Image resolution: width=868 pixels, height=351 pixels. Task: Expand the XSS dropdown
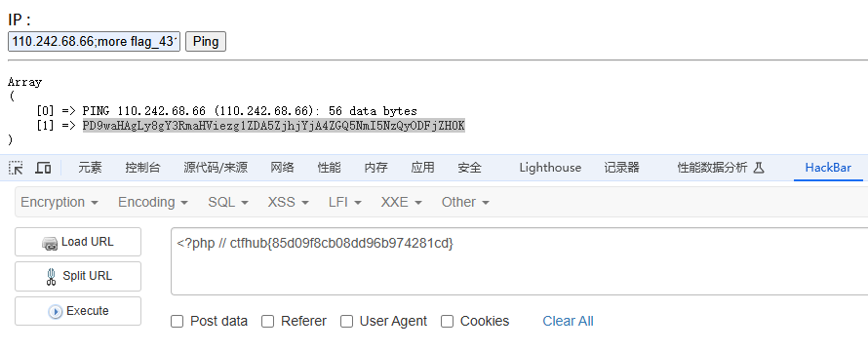click(288, 202)
